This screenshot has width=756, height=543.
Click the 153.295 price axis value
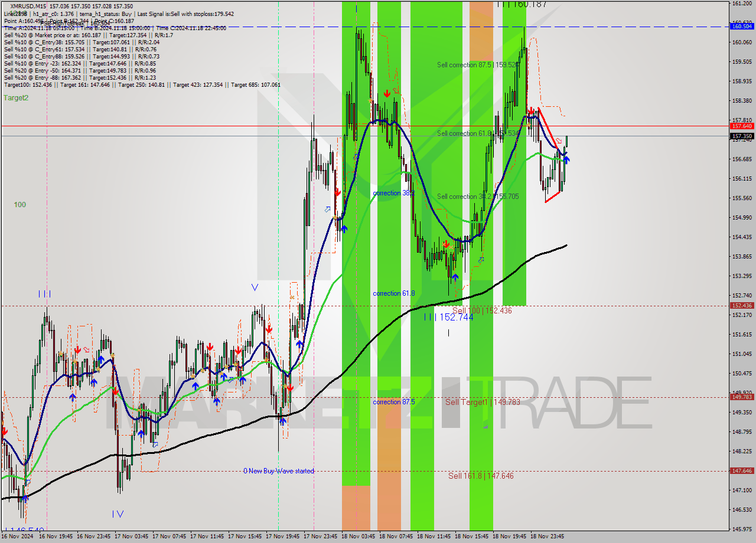[x=741, y=276]
